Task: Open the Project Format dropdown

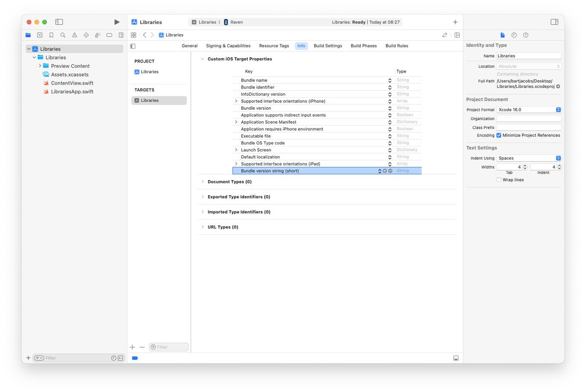Action: [529, 110]
